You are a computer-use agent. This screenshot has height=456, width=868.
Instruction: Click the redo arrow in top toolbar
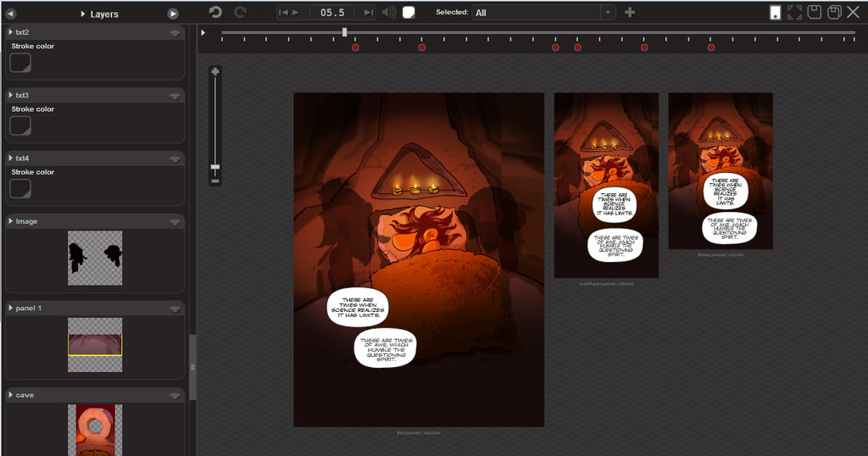pyautogui.click(x=240, y=12)
